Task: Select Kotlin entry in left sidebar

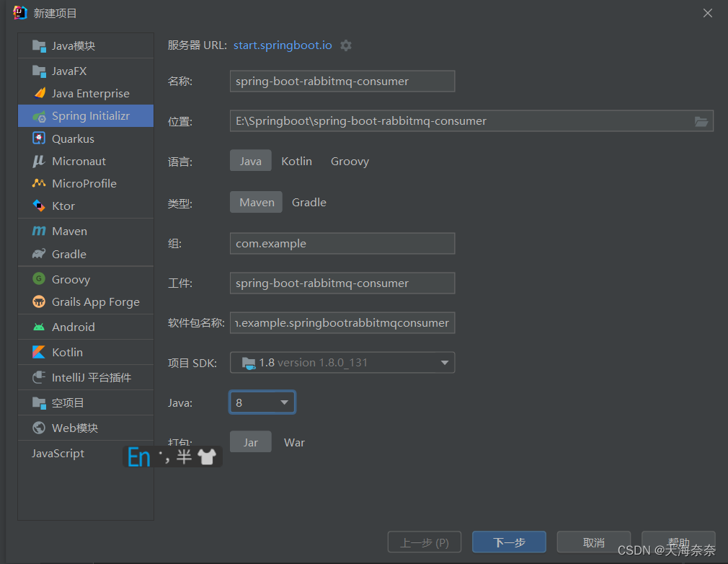Action: point(86,352)
